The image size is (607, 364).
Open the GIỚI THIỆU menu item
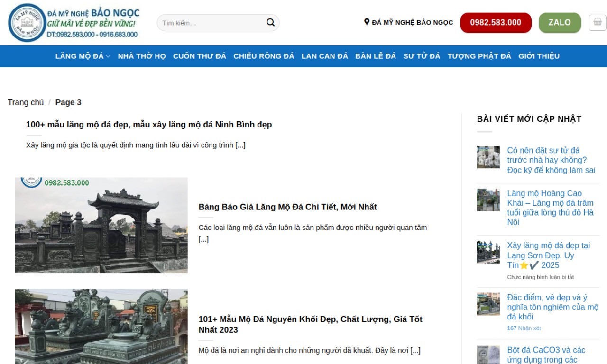tap(539, 56)
